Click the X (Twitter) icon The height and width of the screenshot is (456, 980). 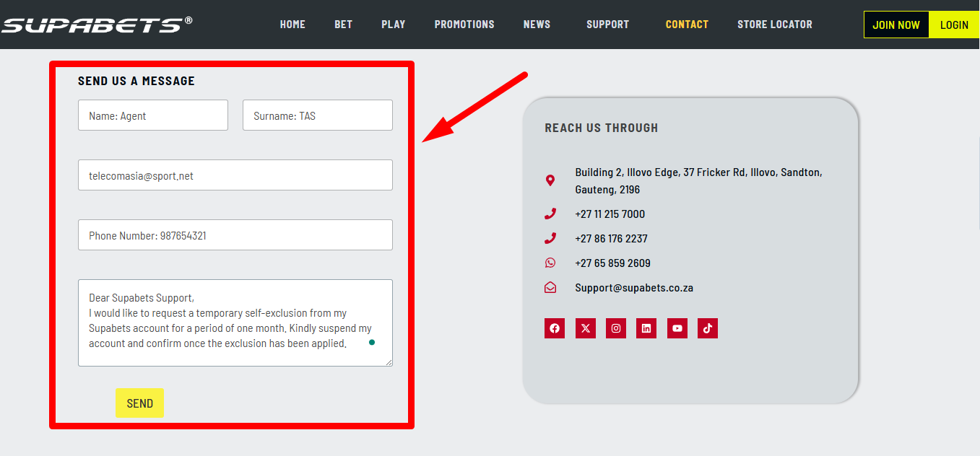[x=585, y=328]
